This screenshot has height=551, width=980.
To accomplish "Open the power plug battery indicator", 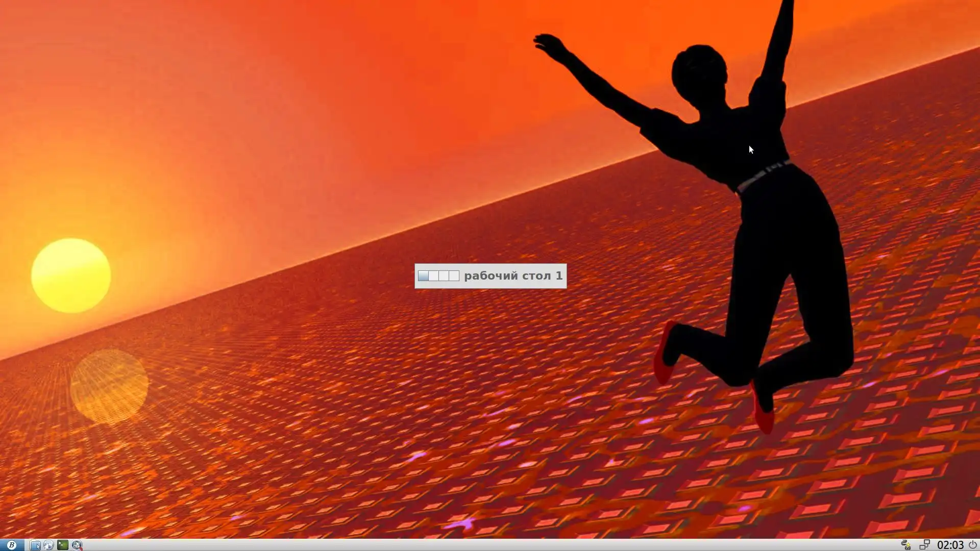I will 906,545.
